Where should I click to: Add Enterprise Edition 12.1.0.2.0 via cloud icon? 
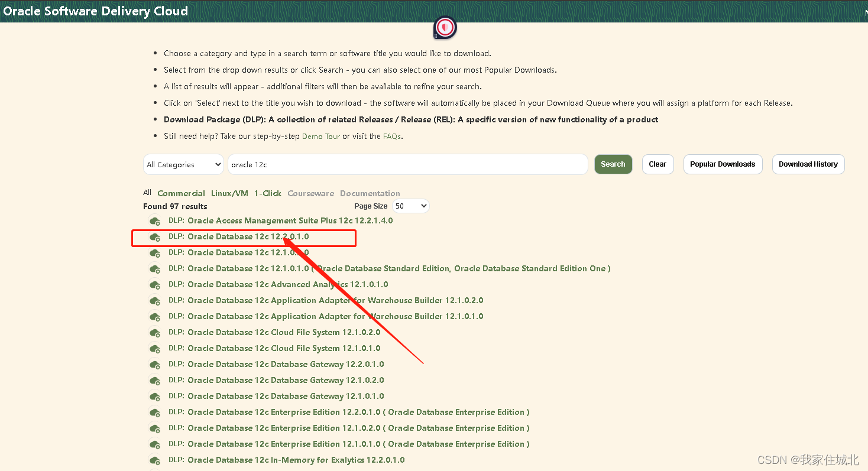[155, 428]
